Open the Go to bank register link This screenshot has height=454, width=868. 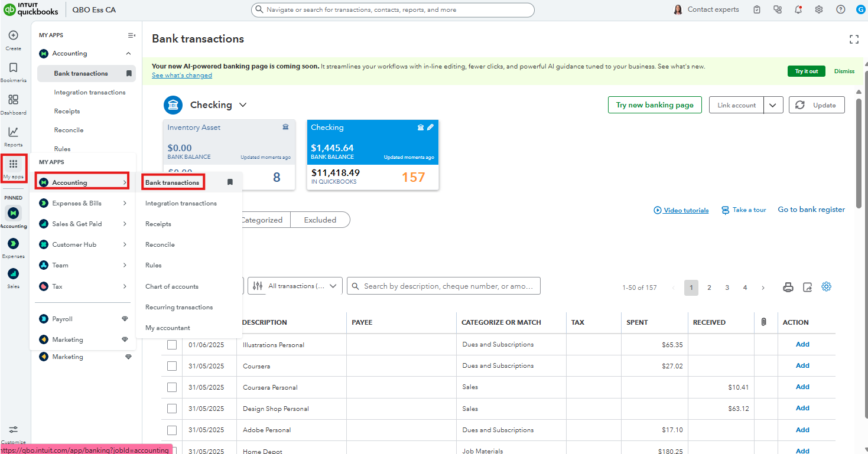pos(811,210)
